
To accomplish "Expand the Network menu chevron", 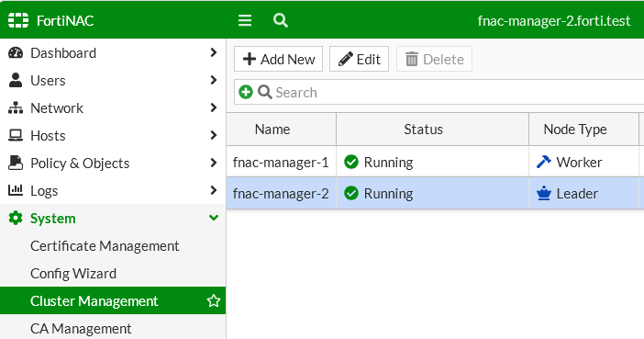I will pyautogui.click(x=213, y=107).
